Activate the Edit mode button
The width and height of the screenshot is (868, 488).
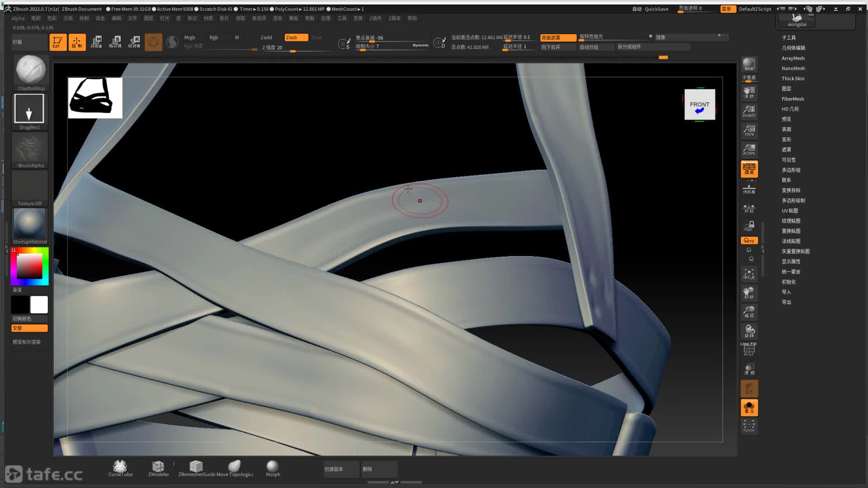point(58,42)
